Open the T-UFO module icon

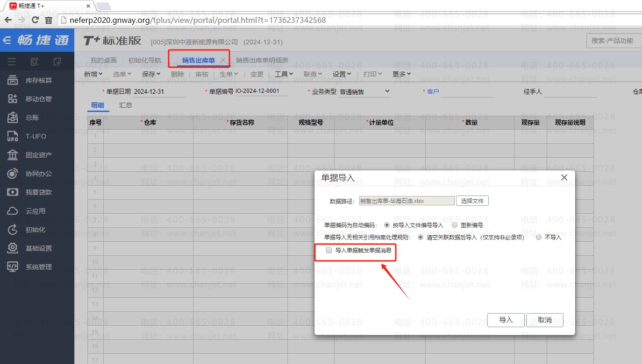click(13, 136)
